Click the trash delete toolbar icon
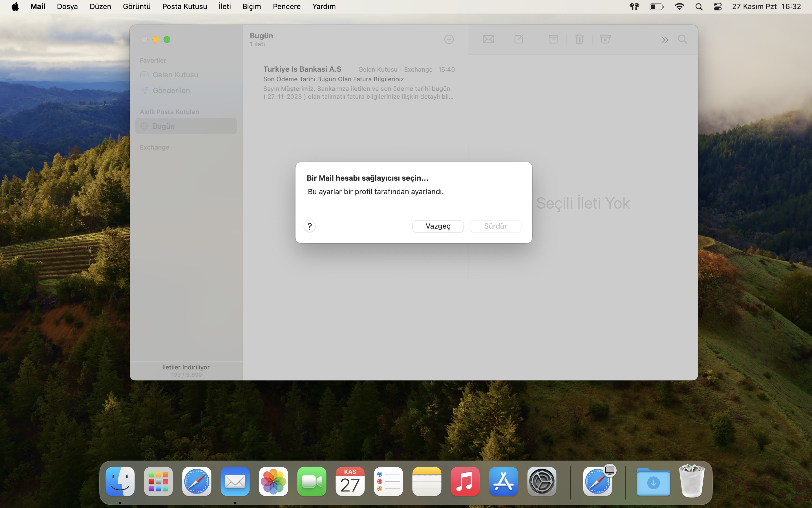The width and height of the screenshot is (812, 508). tap(579, 39)
